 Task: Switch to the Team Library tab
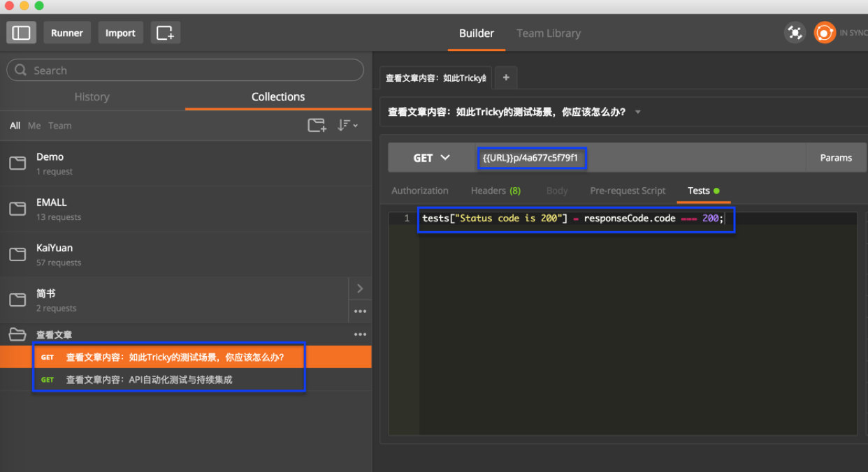549,33
